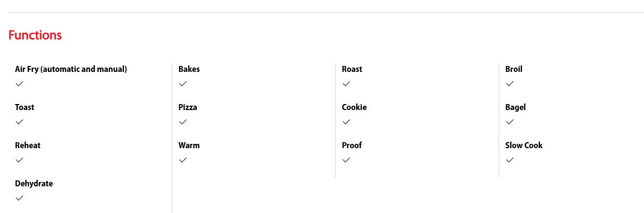Click the checkmark under Toast

(19, 122)
